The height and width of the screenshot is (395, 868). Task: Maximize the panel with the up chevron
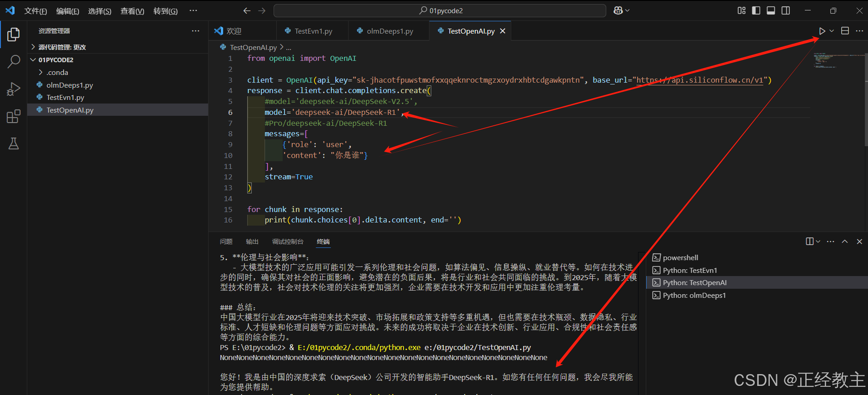point(845,242)
